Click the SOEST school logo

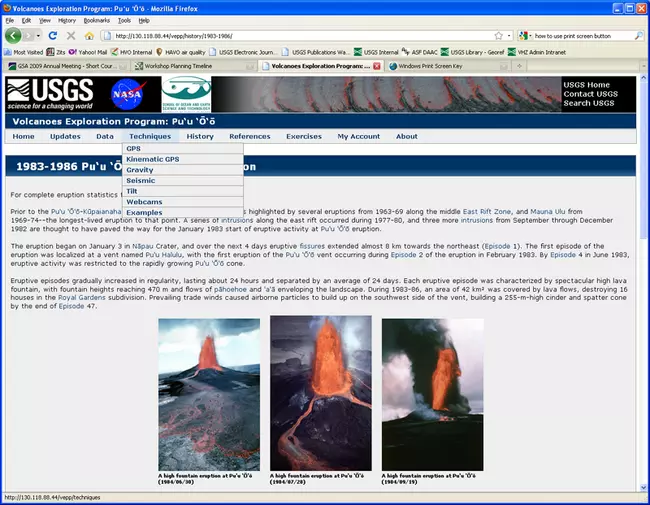click(x=186, y=94)
